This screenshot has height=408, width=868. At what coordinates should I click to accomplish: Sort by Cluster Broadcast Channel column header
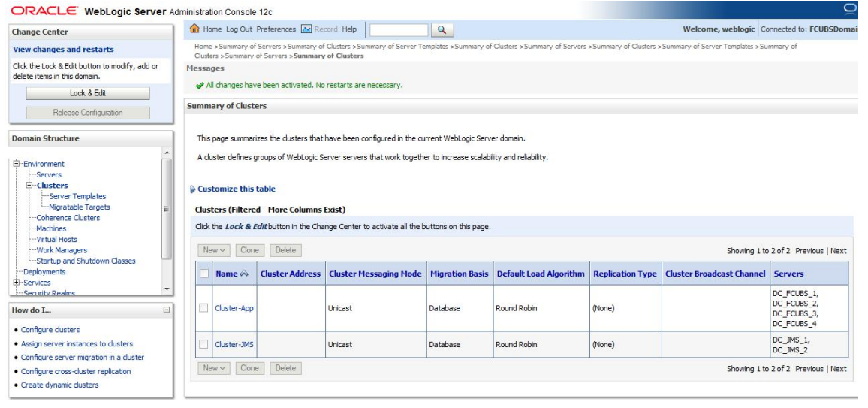(716, 274)
